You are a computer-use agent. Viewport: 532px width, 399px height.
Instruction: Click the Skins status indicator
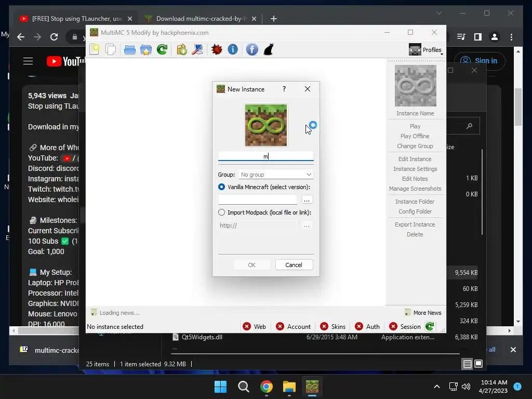pos(333,326)
